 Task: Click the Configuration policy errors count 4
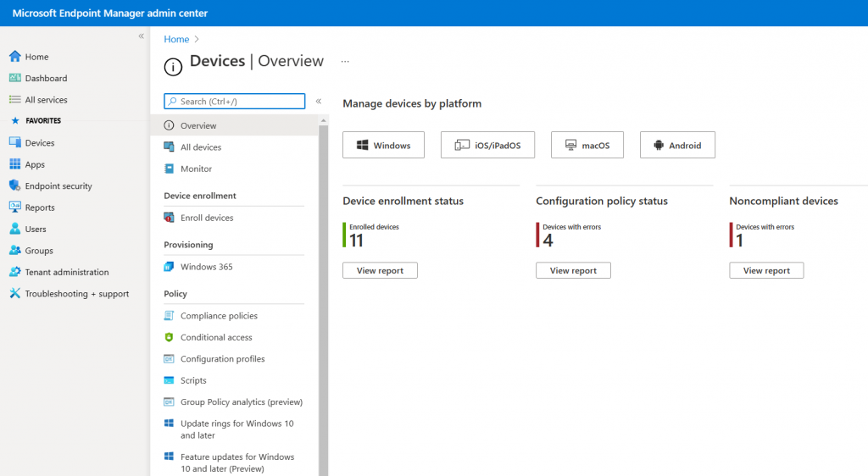(548, 241)
